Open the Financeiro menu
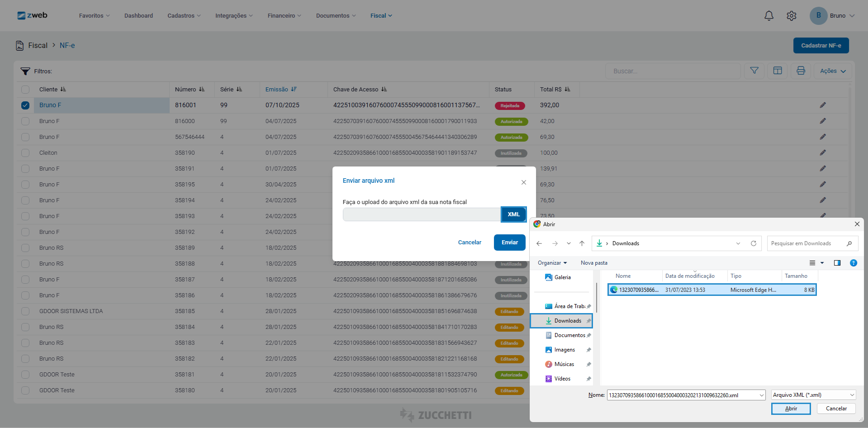 click(x=284, y=16)
